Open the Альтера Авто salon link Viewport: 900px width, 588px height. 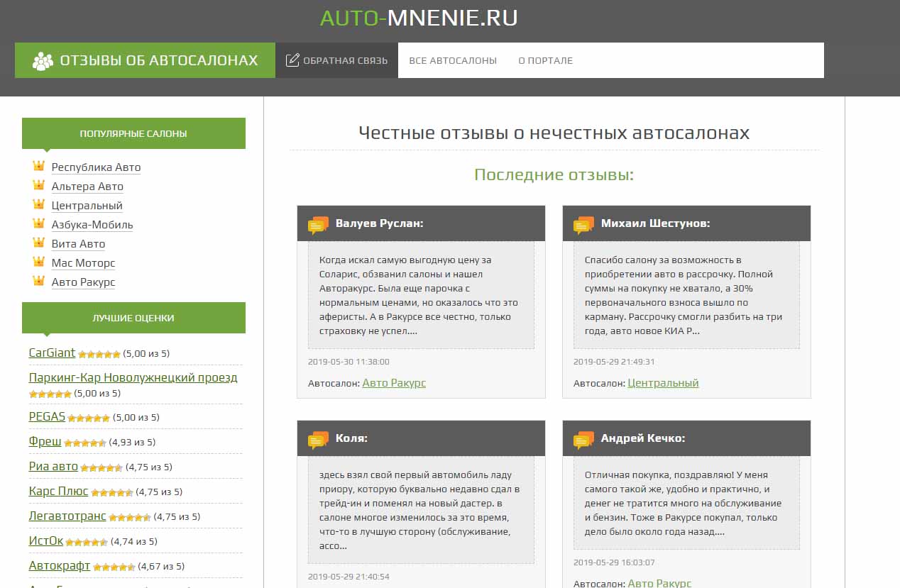click(87, 187)
